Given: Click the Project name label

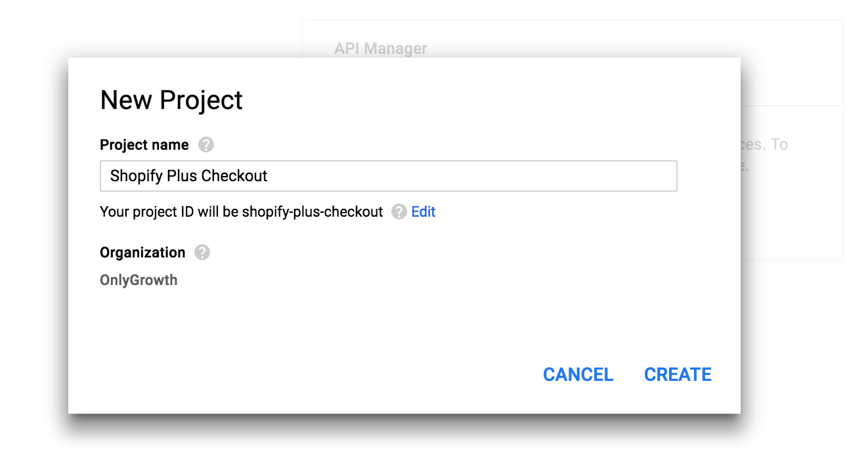Looking at the screenshot, I should pos(144,145).
